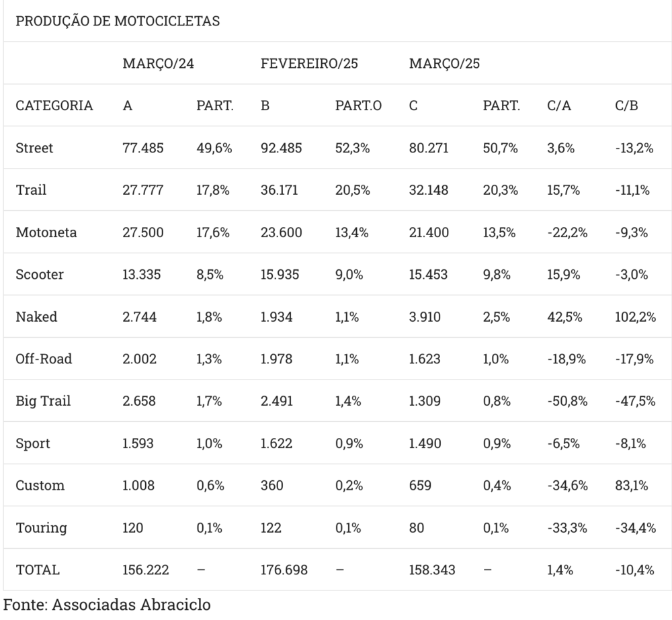672x620 pixels.
Task: Select the TOTAL value 158.343
Action: pyautogui.click(x=432, y=570)
